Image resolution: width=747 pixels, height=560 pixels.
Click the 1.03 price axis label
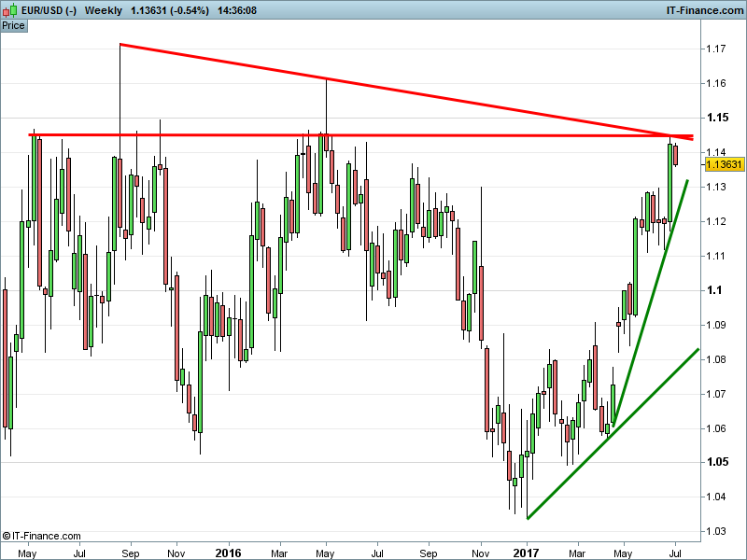pyautogui.click(x=716, y=531)
